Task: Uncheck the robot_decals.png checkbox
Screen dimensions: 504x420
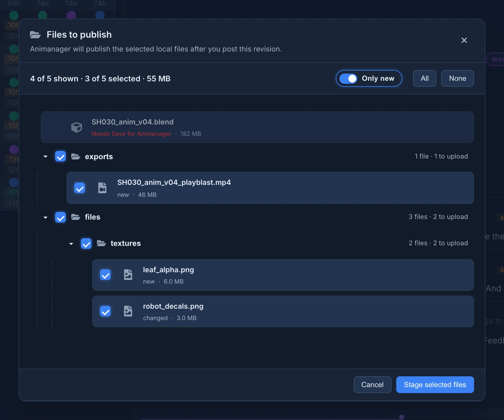Action: click(105, 311)
